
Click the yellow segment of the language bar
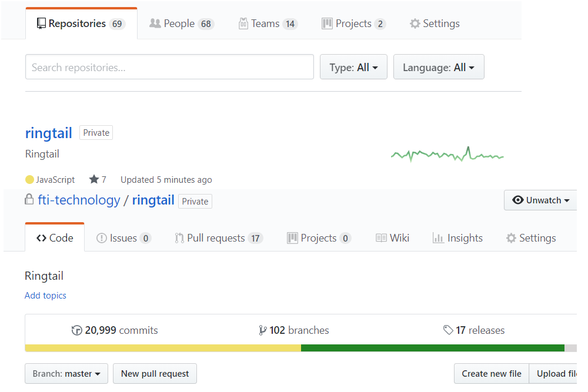163,348
